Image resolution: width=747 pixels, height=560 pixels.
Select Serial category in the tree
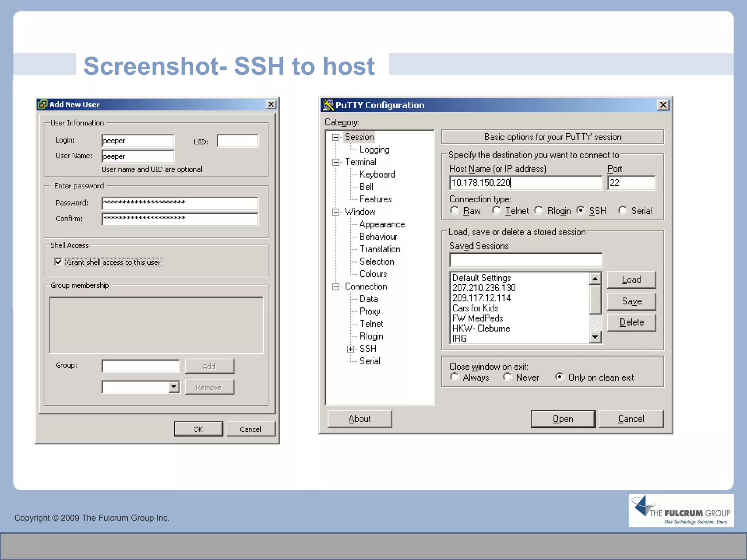370,361
